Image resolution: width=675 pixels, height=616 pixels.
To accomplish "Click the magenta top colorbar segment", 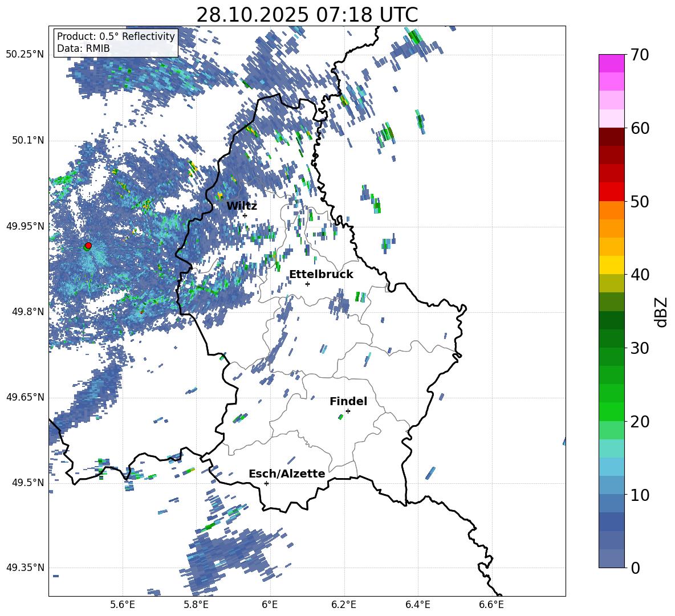I will (611, 63).
